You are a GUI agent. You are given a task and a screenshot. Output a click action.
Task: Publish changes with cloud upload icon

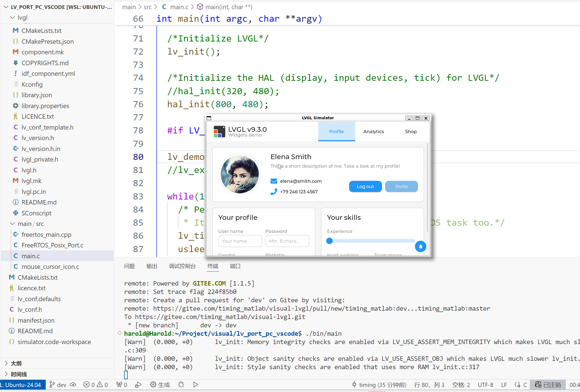click(73, 385)
